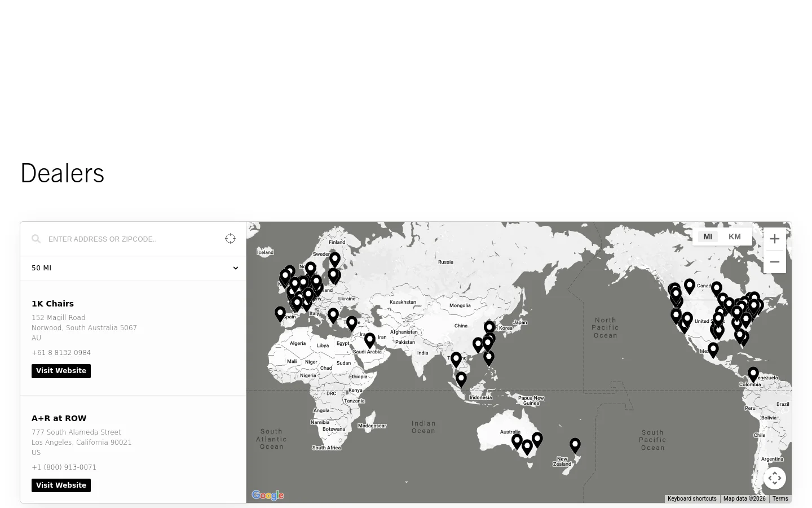Open map Terms link
This screenshot has height=508, width=812.
pos(780,499)
